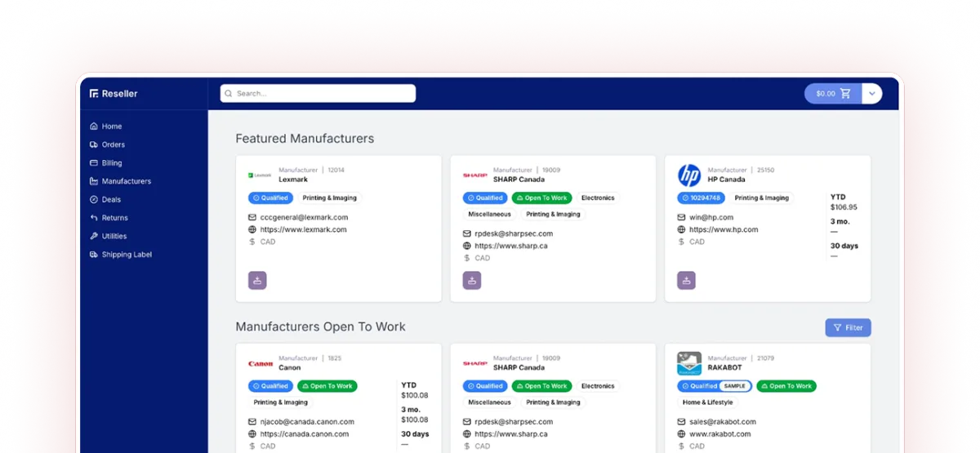Screen dimensions: 980x453
Task: Click the Deals badge icon
Action: pyautogui.click(x=94, y=199)
